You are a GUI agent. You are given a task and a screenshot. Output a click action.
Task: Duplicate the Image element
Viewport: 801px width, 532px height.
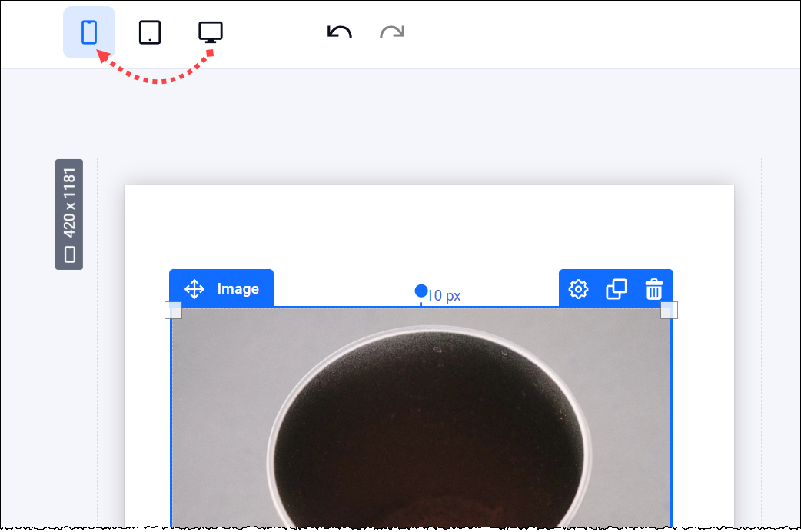(616, 289)
